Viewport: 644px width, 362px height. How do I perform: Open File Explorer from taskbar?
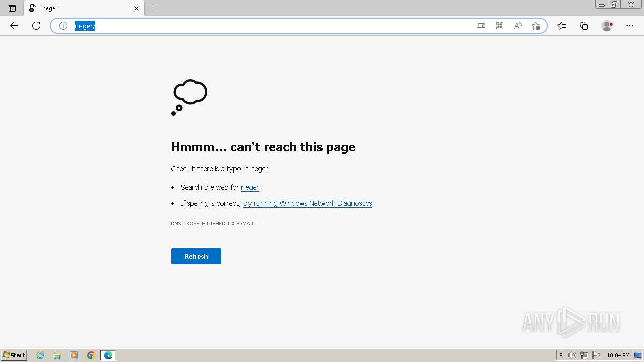coord(57,355)
